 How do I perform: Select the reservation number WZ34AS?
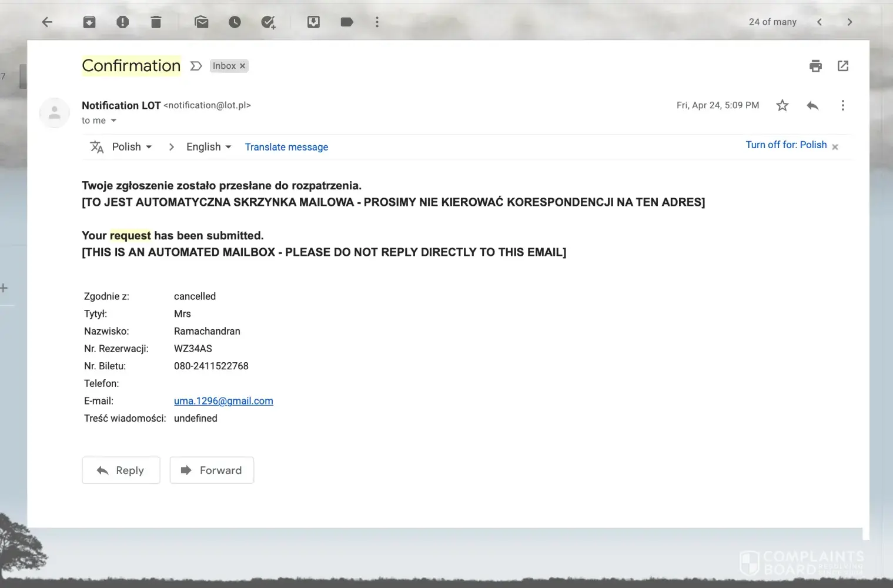193,349
